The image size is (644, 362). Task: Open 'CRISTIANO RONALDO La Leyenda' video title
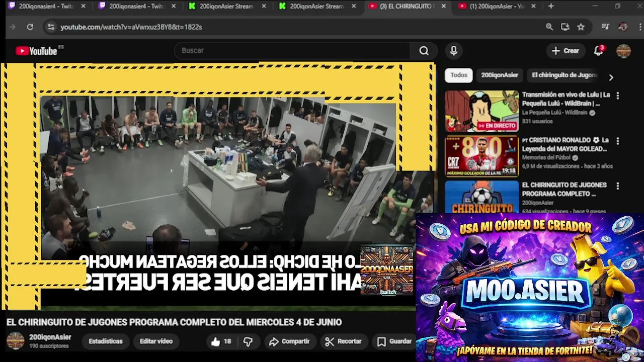click(x=566, y=144)
